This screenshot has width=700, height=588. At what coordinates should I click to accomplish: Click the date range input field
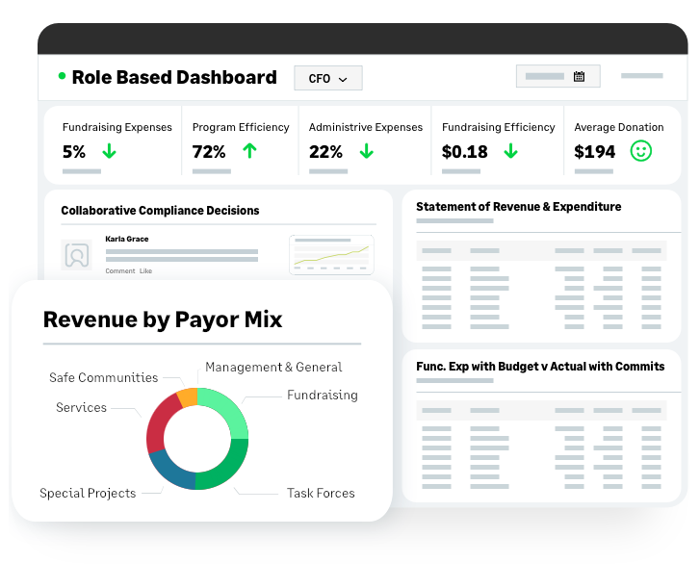[x=558, y=76]
